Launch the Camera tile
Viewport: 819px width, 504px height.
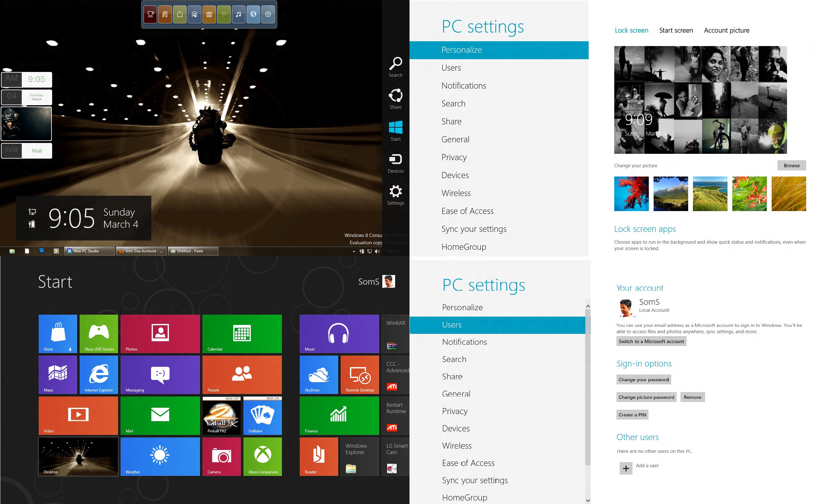[x=221, y=457]
